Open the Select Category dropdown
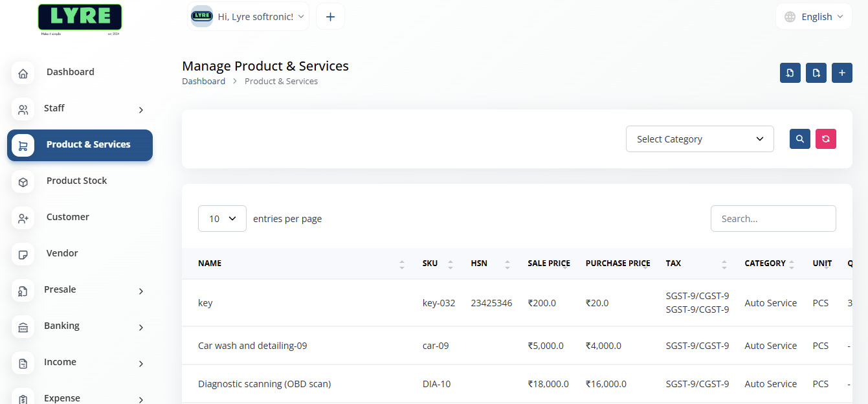Image resolution: width=868 pixels, height=404 pixels. tap(699, 139)
